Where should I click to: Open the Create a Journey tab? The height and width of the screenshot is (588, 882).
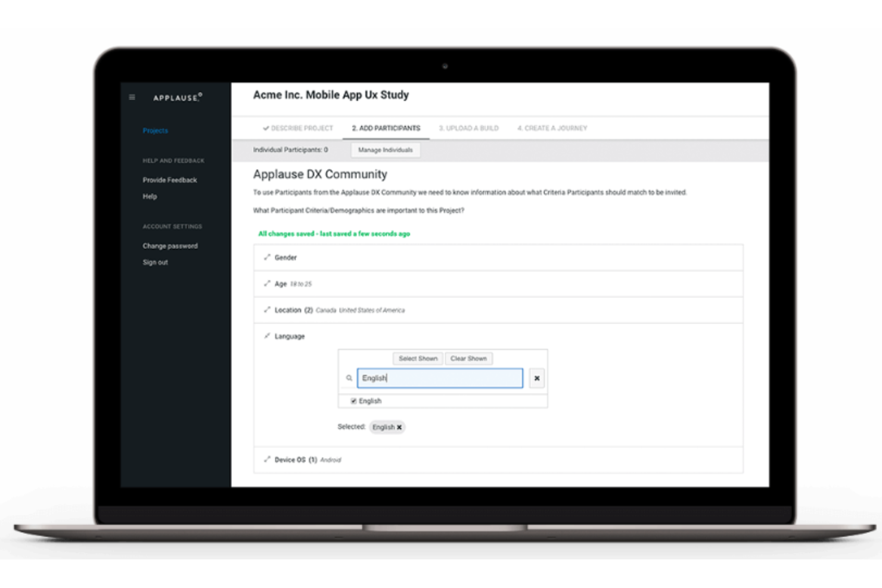[552, 128]
